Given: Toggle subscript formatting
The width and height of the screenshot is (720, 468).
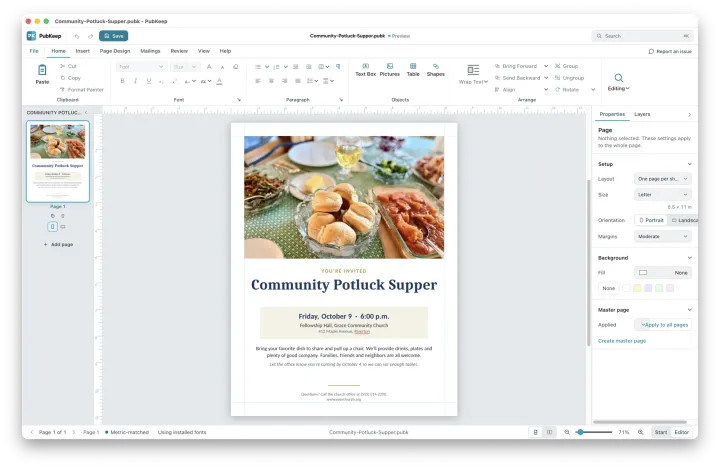Looking at the screenshot, I should pyautogui.click(x=161, y=81).
